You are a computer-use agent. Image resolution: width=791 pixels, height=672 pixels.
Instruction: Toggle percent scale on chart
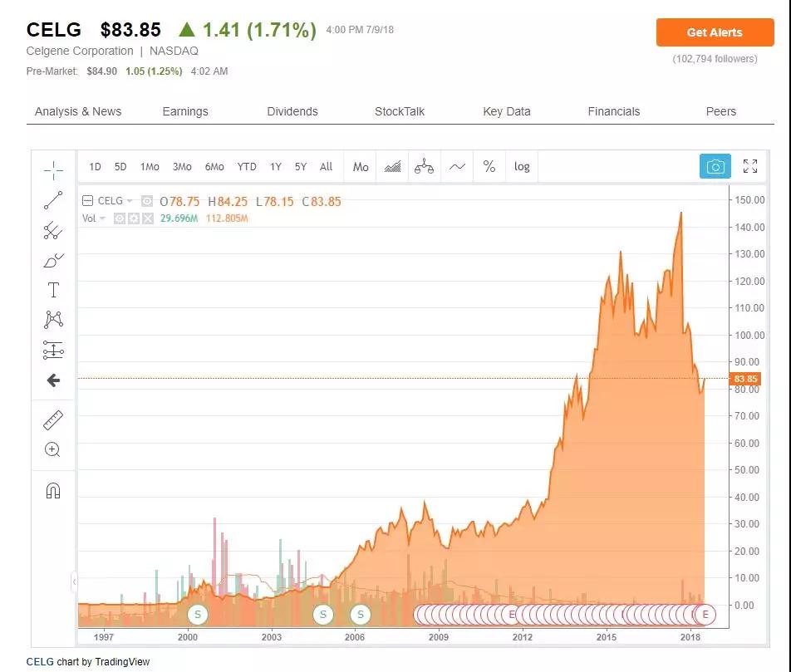point(489,166)
